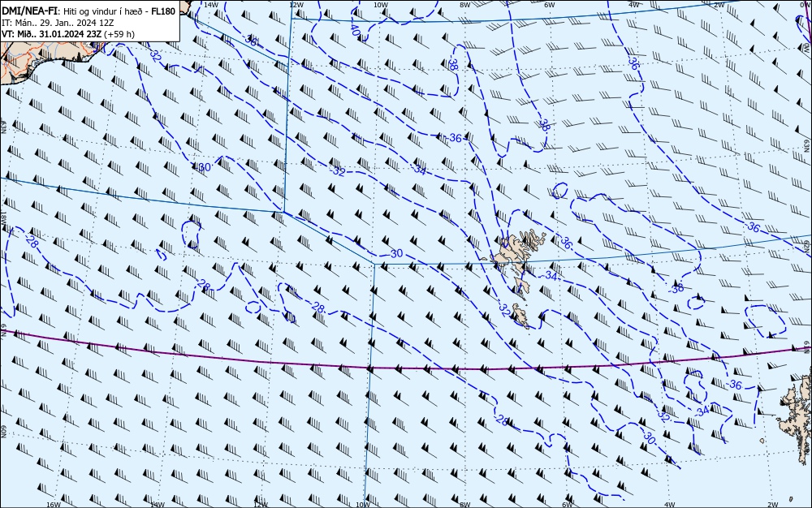Click the '(+59 h)' forecast offset text
This screenshot has width=812, height=508.
[x=119, y=35]
